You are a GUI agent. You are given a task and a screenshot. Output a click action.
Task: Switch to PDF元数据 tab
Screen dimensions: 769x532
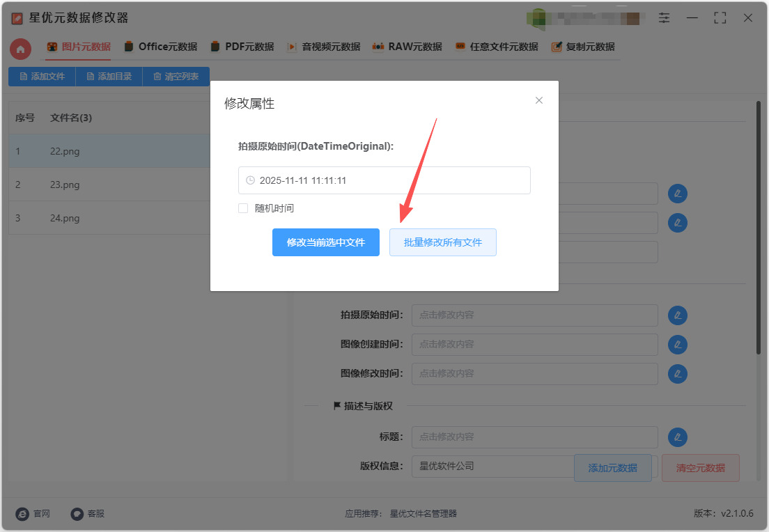point(242,47)
